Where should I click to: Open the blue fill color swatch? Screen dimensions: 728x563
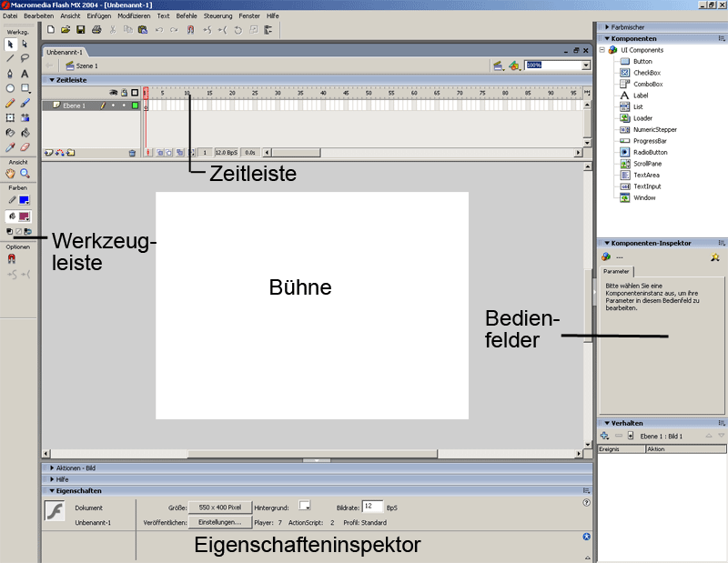tap(25, 199)
